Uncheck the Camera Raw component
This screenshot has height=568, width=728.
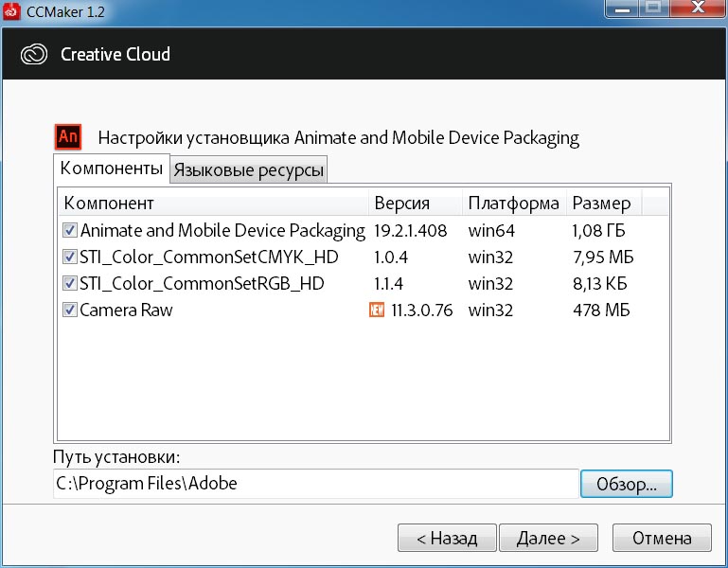point(70,310)
